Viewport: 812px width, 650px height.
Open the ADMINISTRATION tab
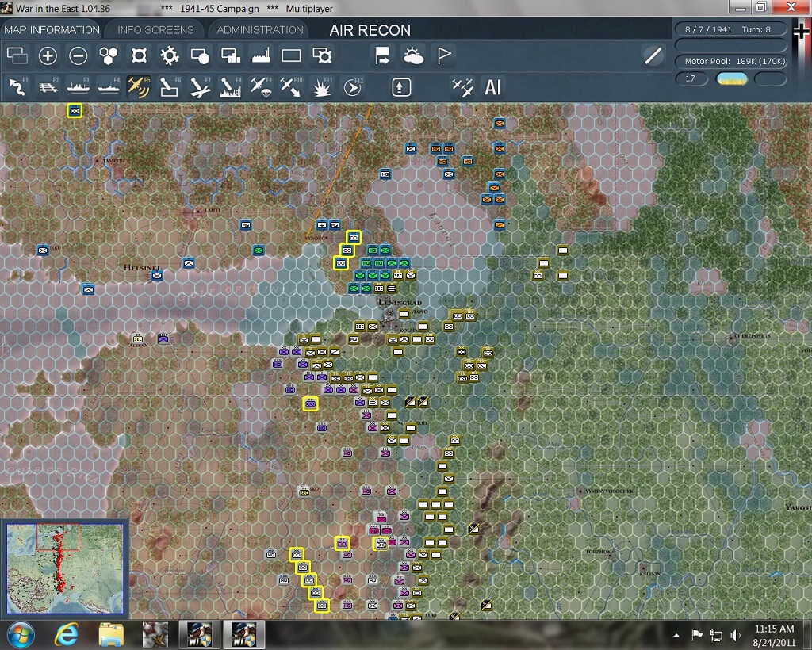[260, 30]
